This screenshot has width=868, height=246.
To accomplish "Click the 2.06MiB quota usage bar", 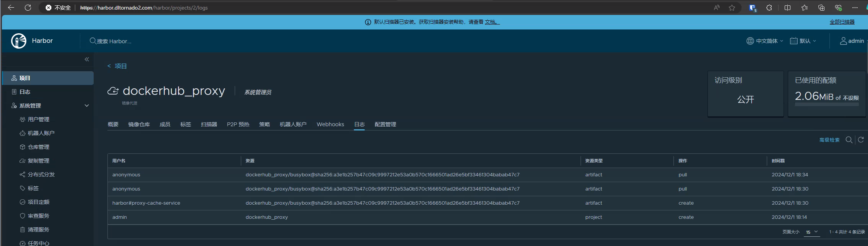I will (827, 104).
